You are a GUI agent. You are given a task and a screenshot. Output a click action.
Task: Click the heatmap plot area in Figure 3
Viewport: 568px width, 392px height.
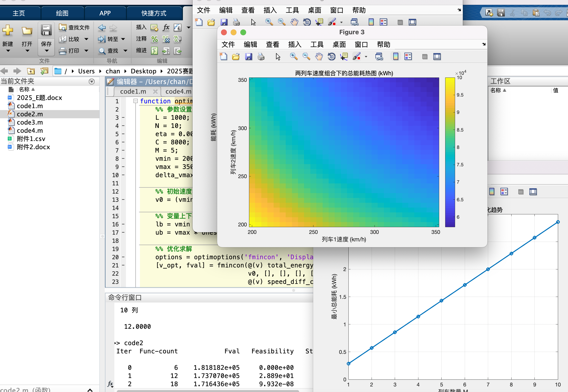344,152
